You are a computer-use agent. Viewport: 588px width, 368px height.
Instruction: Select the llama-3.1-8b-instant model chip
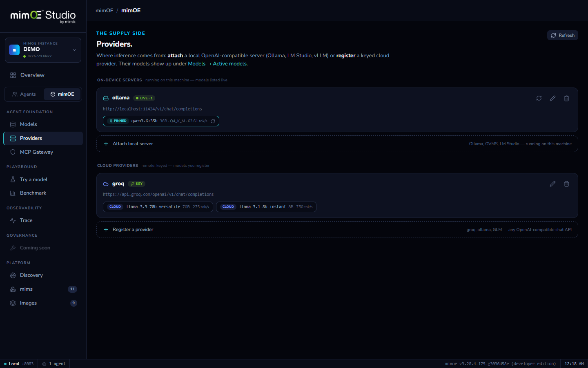tap(266, 207)
